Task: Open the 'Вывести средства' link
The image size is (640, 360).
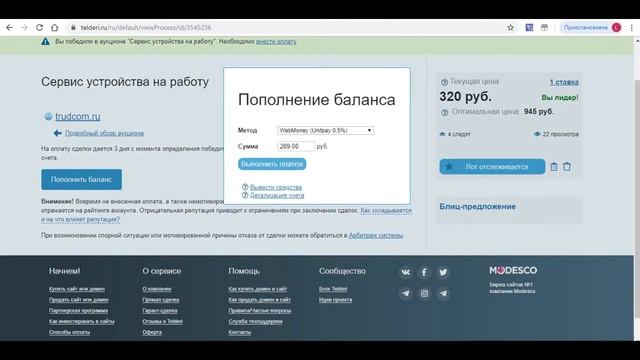Action: click(x=276, y=187)
